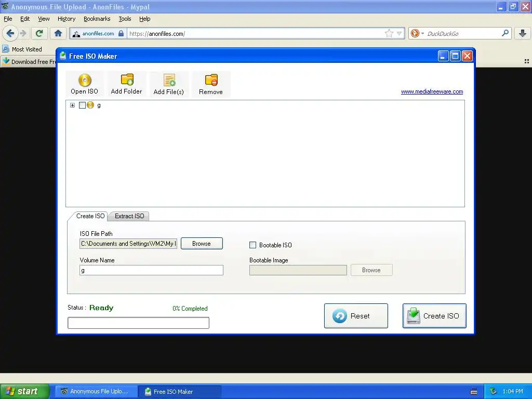Add a folder using Add Folder icon
This screenshot has height=399, width=532.
tap(127, 79)
